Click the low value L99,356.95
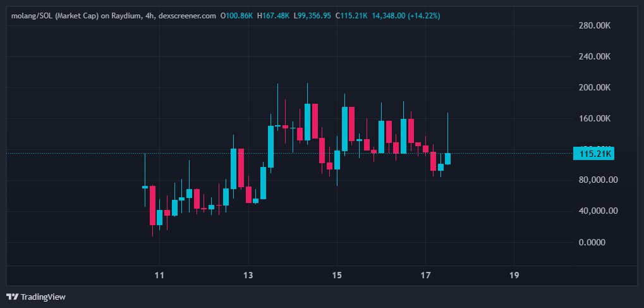This screenshot has height=308, width=644. [x=312, y=16]
